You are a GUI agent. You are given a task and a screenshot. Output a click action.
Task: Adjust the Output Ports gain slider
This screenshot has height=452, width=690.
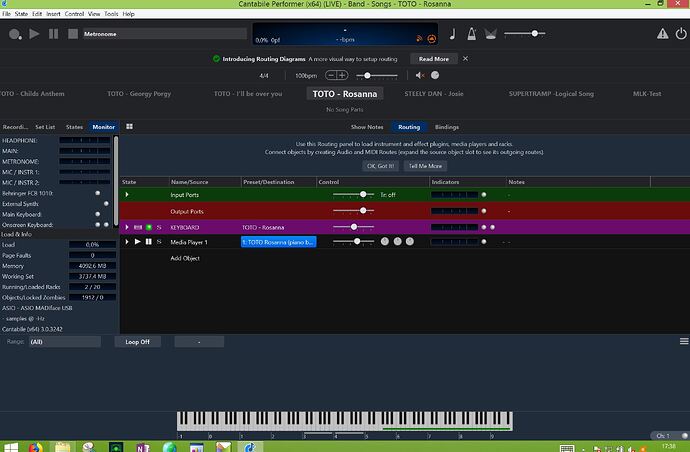[353, 211]
